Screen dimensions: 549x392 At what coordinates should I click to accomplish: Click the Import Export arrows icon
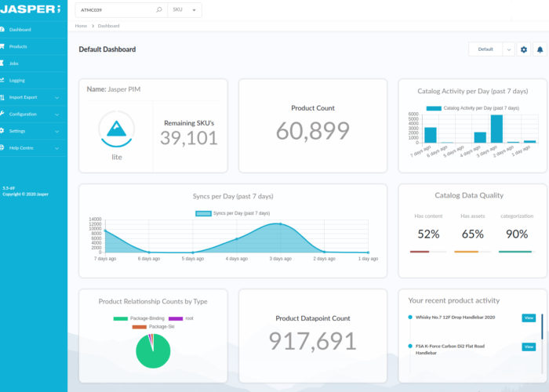coord(2,97)
